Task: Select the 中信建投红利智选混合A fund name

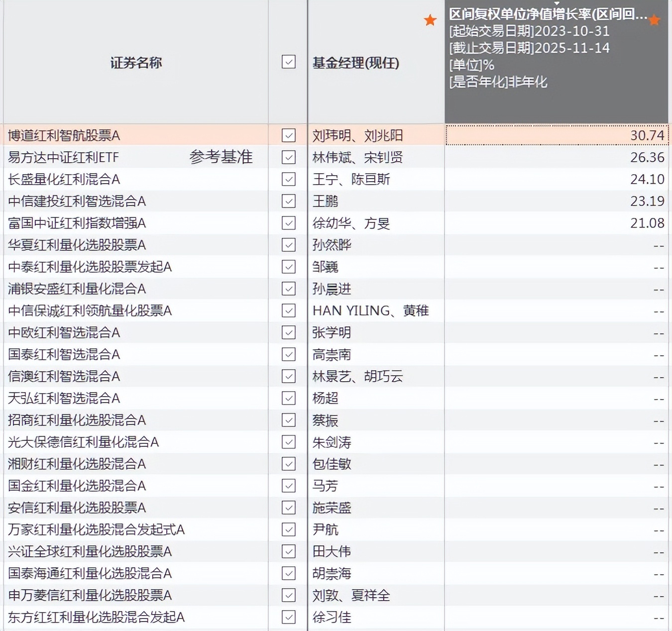Action: pyautogui.click(x=77, y=201)
